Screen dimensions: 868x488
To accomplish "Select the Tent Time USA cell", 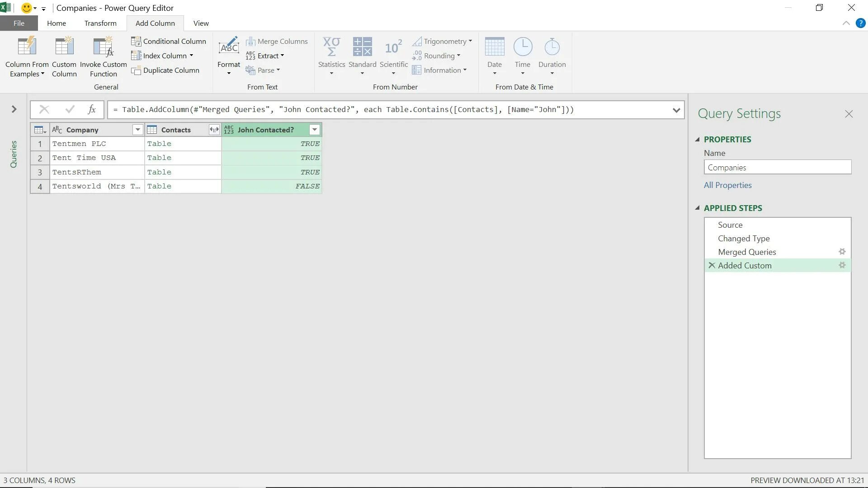I will pos(97,158).
